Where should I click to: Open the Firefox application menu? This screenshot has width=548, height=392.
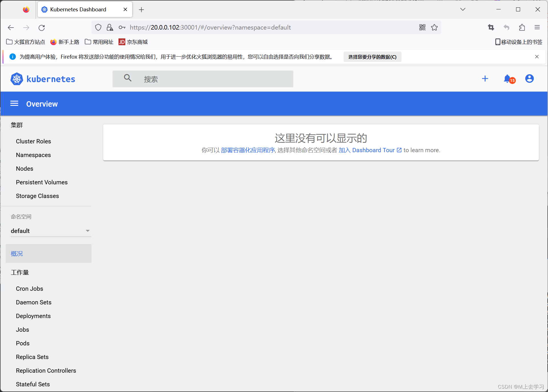(x=537, y=27)
